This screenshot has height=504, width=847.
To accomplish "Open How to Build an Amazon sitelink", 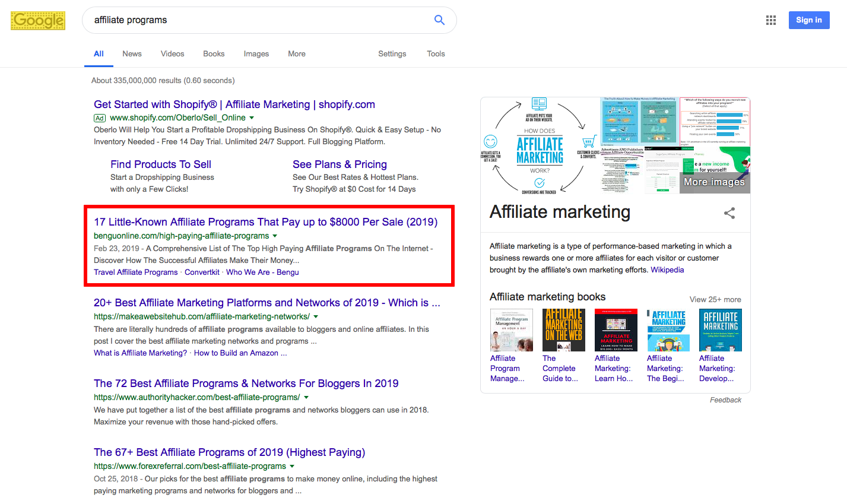I will click(240, 353).
